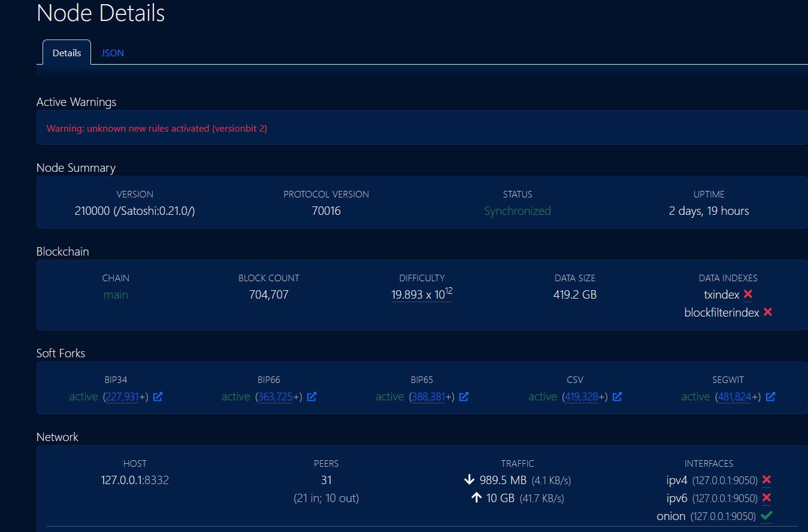Click the red X beside the ipv4 interface
Screen dimensions: 808x532
766,480
